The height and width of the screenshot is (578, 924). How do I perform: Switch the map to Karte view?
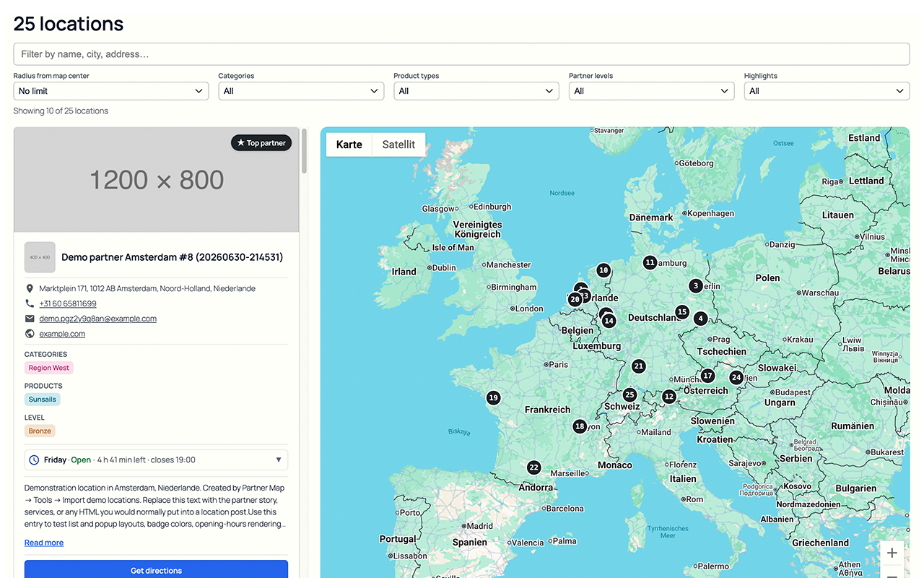click(x=349, y=144)
